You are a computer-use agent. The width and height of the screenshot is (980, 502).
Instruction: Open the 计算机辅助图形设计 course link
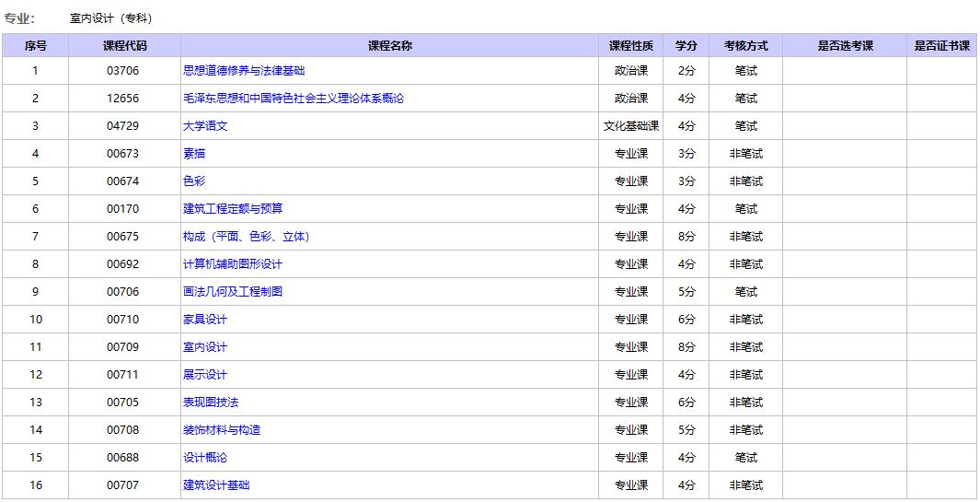[233, 264]
